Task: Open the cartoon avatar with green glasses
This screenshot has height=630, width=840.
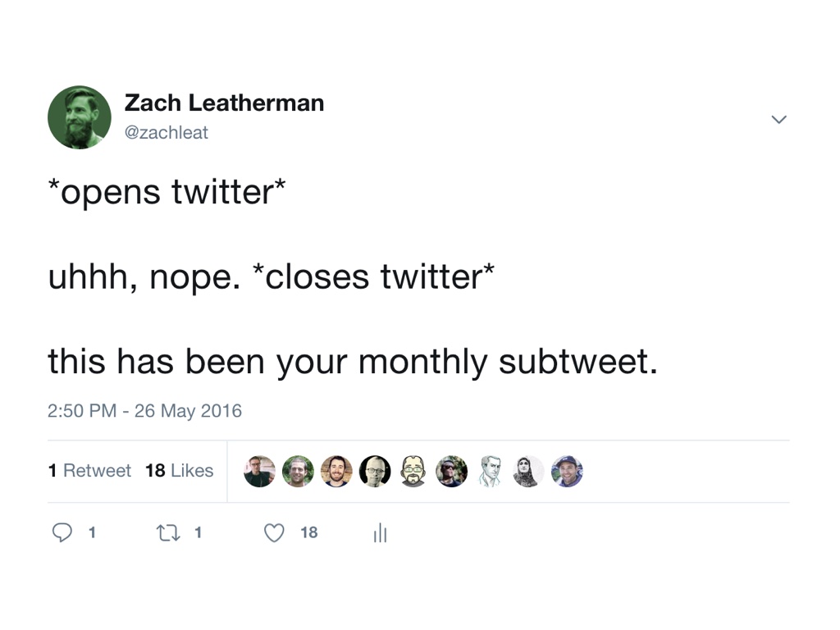Action: (x=413, y=472)
